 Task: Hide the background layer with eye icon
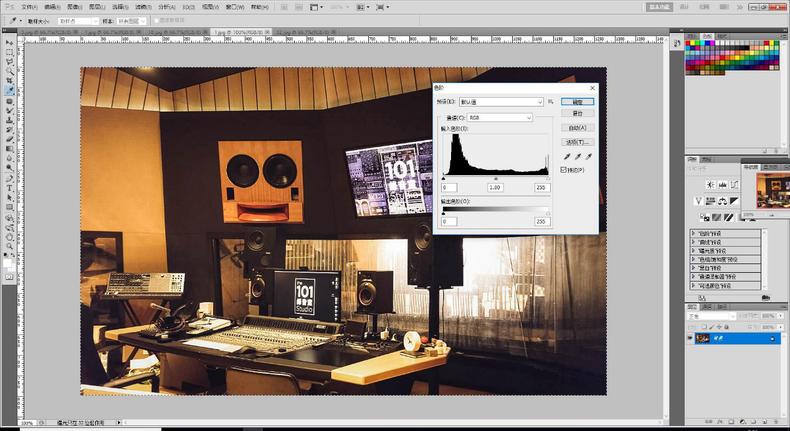point(692,339)
